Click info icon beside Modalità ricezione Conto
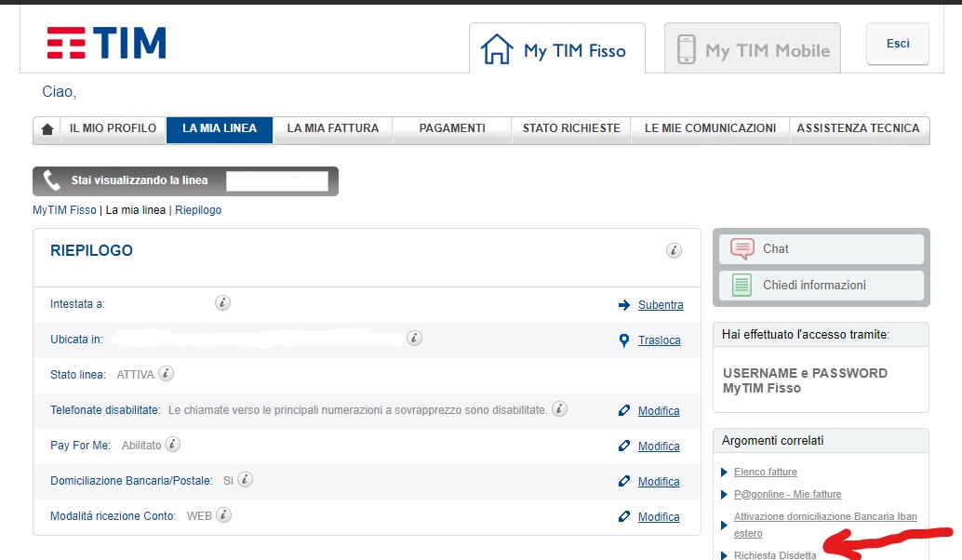 224,514
